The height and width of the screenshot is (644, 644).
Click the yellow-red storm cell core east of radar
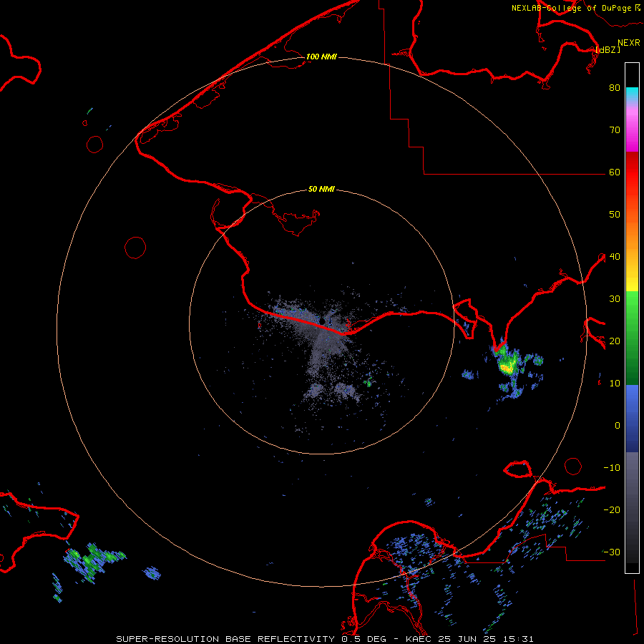[x=507, y=367]
